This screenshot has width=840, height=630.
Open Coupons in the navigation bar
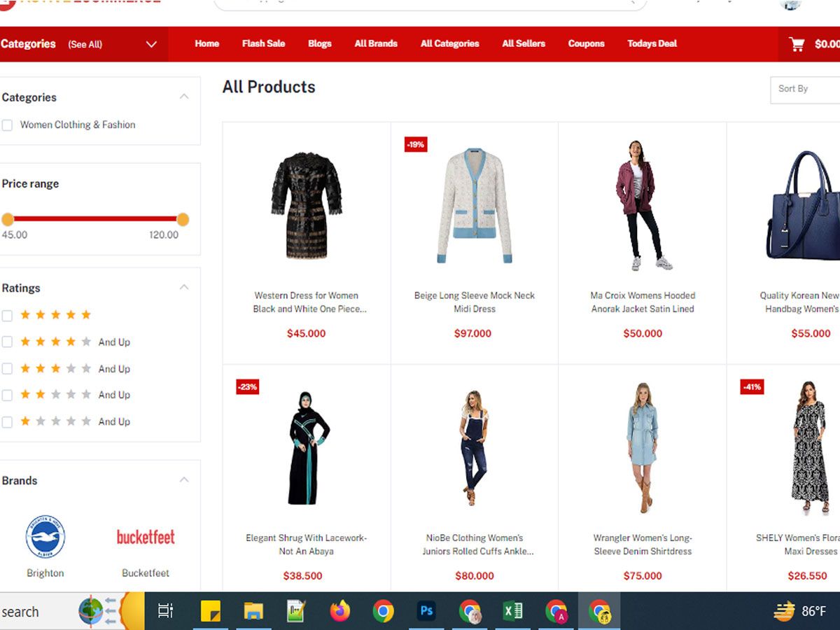(x=586, y=43)
